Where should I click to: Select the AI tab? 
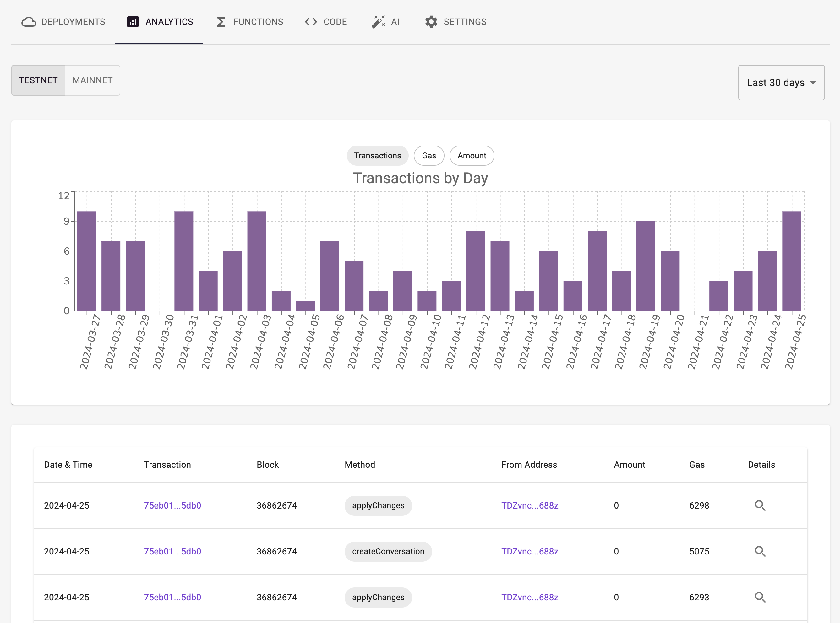(385, 22)
